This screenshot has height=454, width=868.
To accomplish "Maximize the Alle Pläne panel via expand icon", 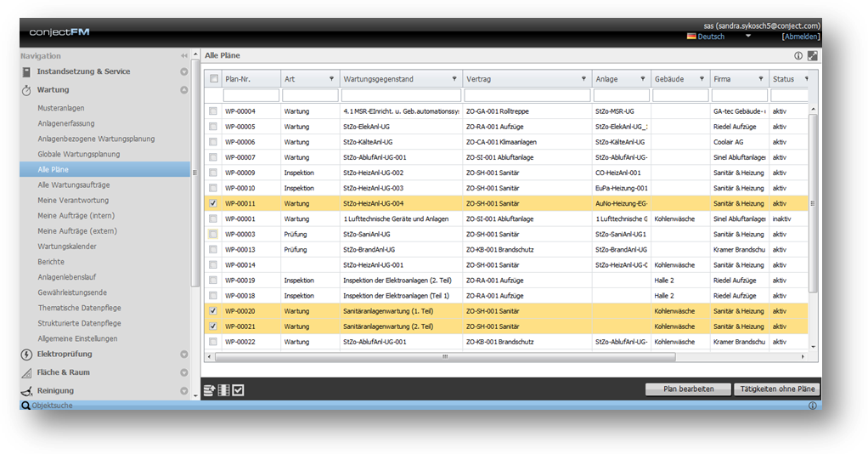I will (x=812, y=55).
